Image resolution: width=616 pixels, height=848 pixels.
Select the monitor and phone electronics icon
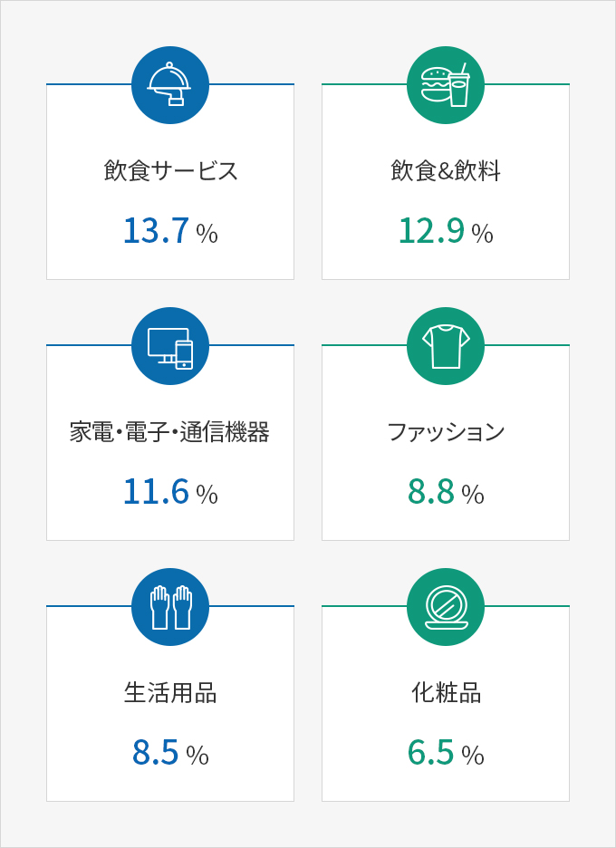(170, 346)
